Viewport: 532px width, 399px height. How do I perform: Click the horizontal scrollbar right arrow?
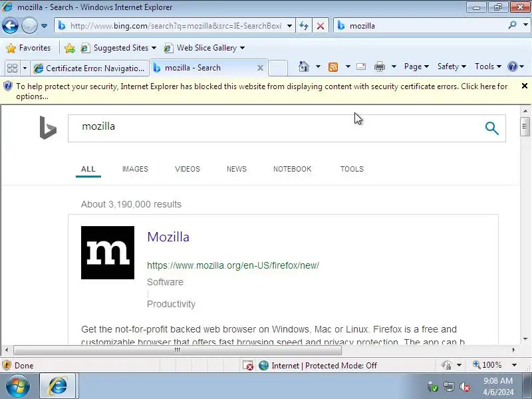coord(513,350)
